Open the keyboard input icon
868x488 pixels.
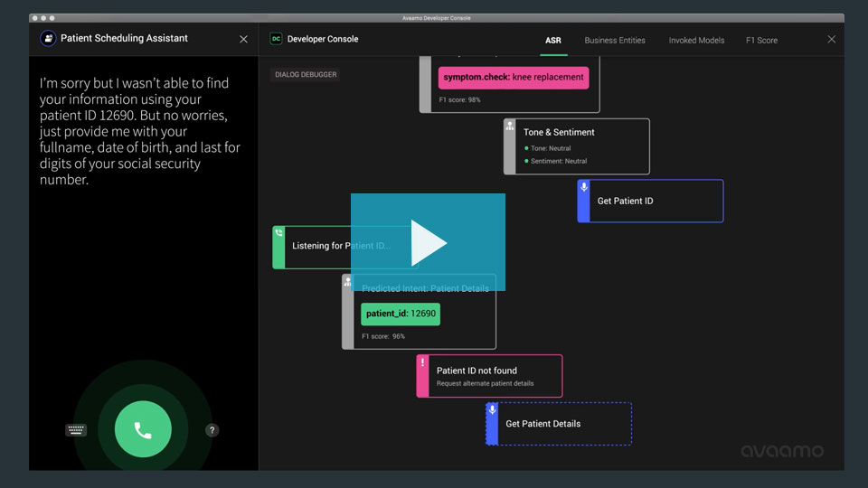(x=76, y=430)
